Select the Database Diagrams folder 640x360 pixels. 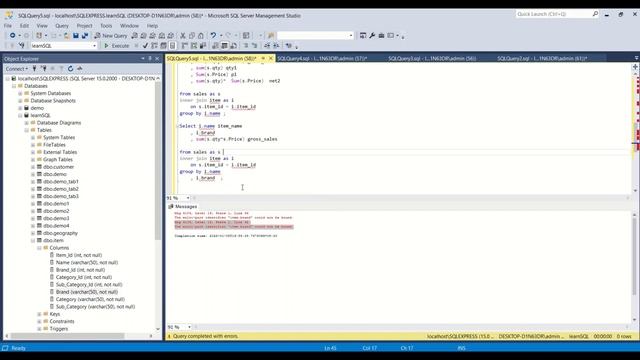pyautogui.click(x=59, y=123)
